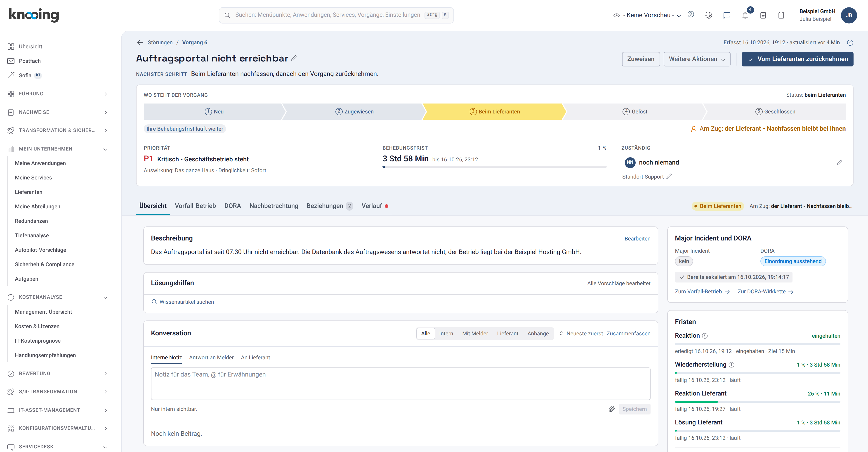Click the back arrow next to Störungen

[140, 42]
